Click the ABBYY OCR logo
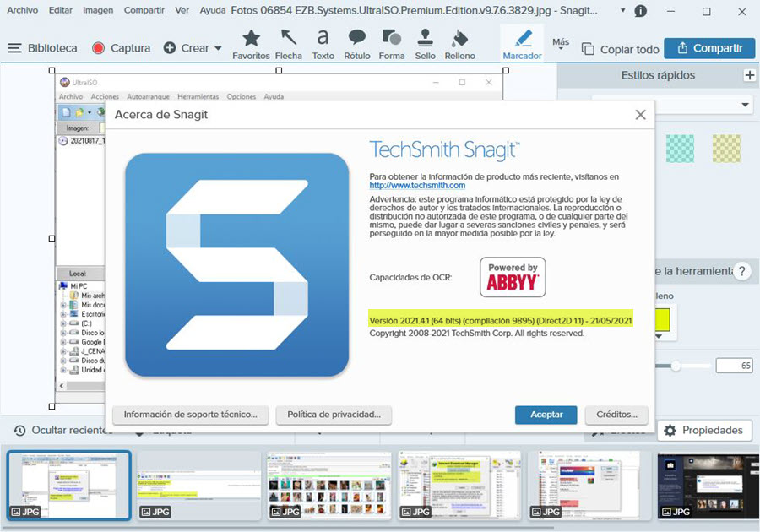Image resolution: width=760 pixels, height=532 pixels. pyautogui.click(x=513, y=277)
